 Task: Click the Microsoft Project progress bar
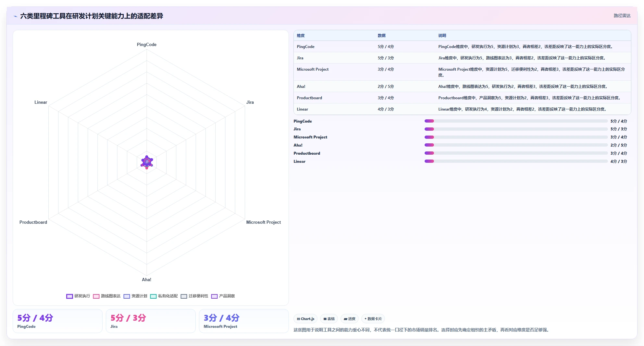(516, 137)
